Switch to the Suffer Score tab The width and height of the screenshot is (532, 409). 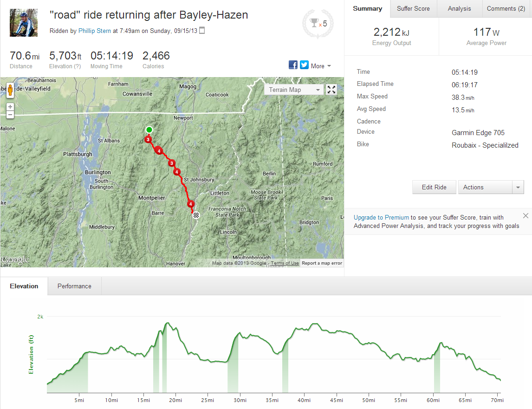pos(413,8)
